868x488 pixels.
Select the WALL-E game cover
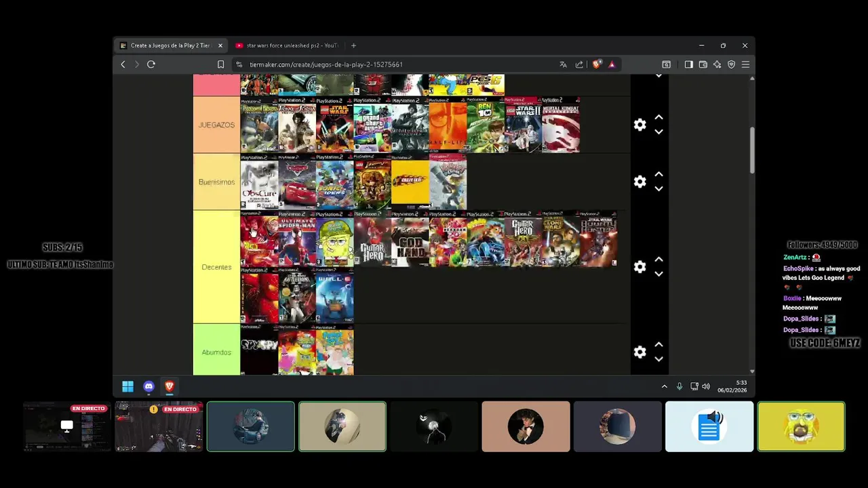(335, 296)
